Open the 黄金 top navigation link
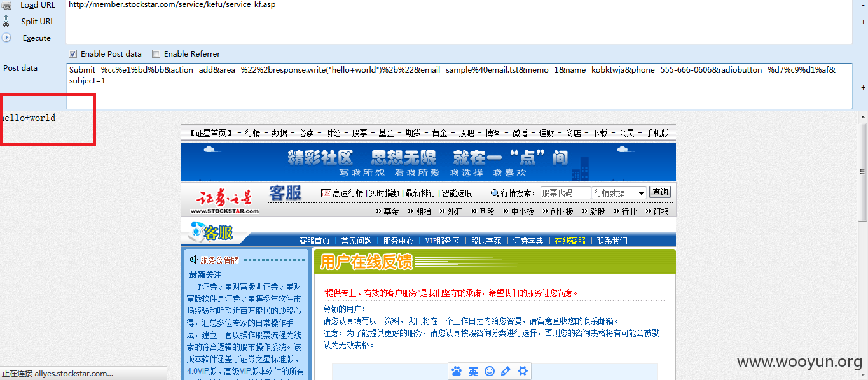This screenshot has width=868, height=380. pos(439,133)
